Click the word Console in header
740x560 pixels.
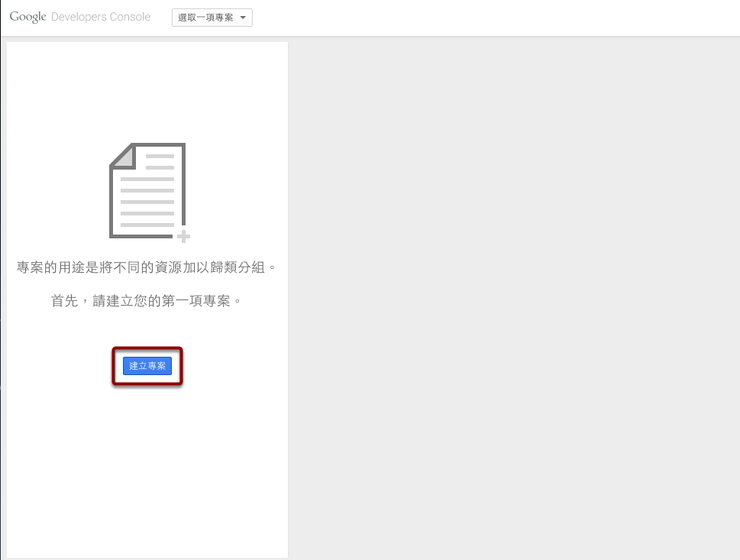point(131,17)
